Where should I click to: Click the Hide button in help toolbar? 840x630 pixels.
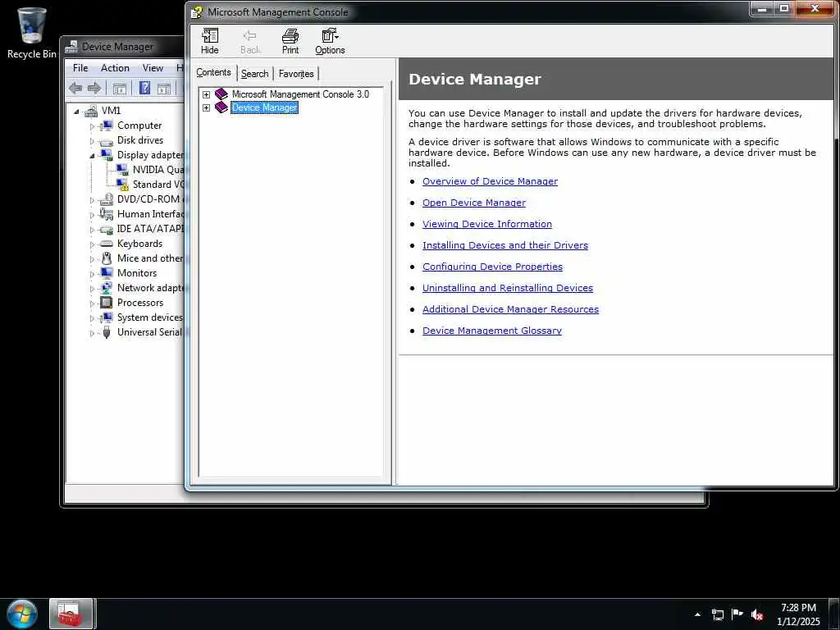point(209,41)
